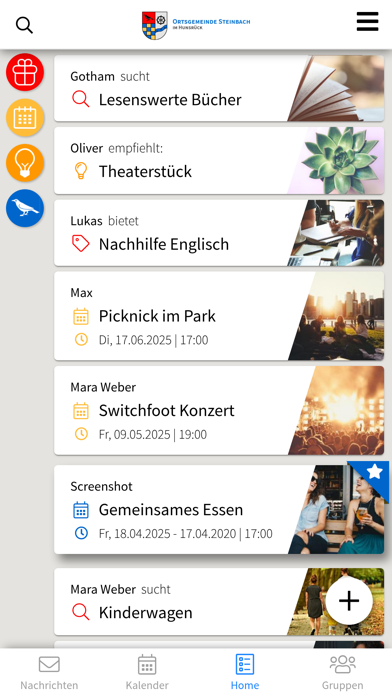
Task: Open the Kinderwagen search post
Action: [x=219, y=601]
